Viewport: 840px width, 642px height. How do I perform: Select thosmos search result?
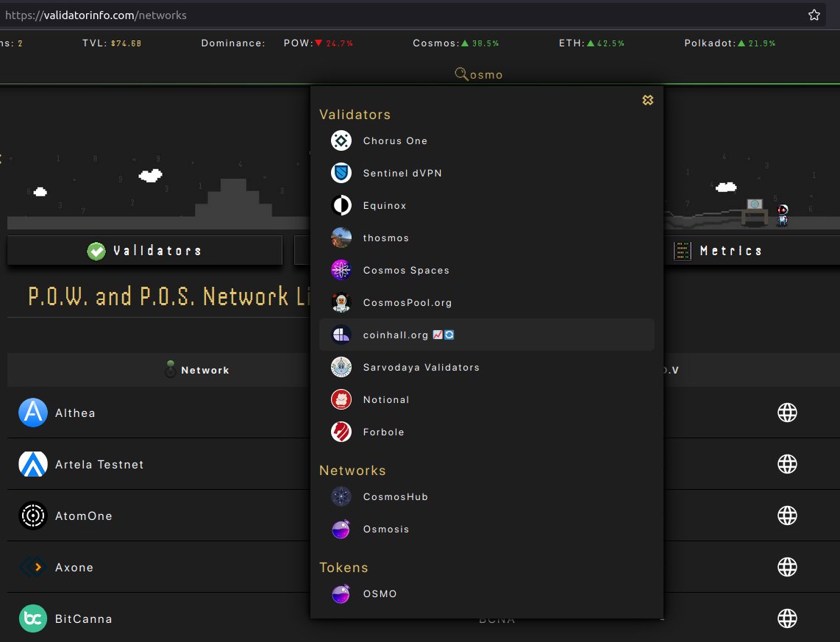point(487,238)
